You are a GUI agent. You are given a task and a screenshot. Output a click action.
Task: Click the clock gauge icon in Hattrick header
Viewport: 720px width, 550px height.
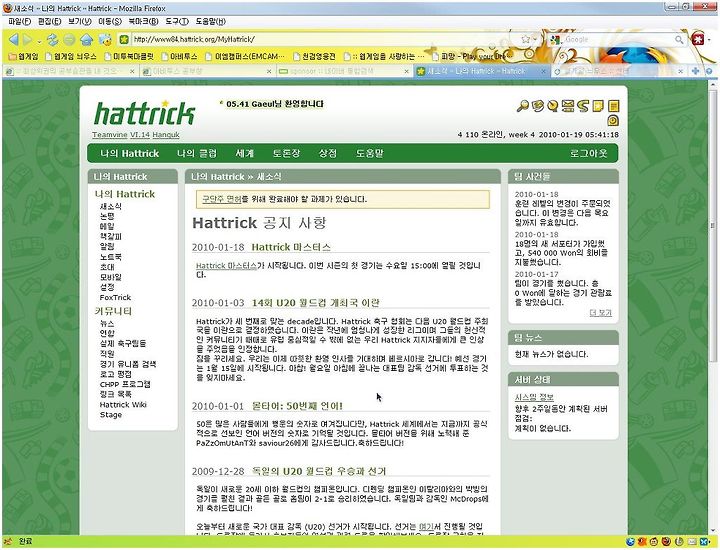tap(553, 106)
